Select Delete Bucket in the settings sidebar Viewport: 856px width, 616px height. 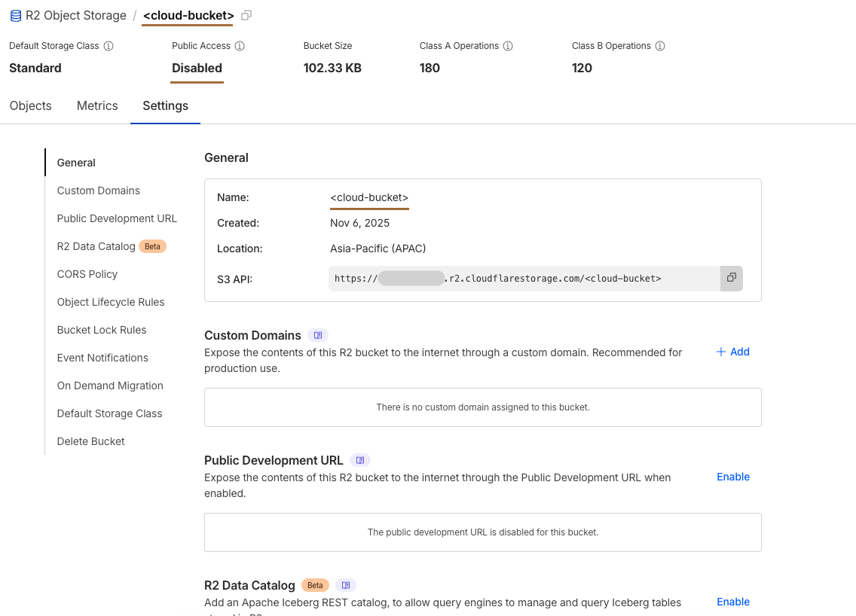click(x=90, y=441)
